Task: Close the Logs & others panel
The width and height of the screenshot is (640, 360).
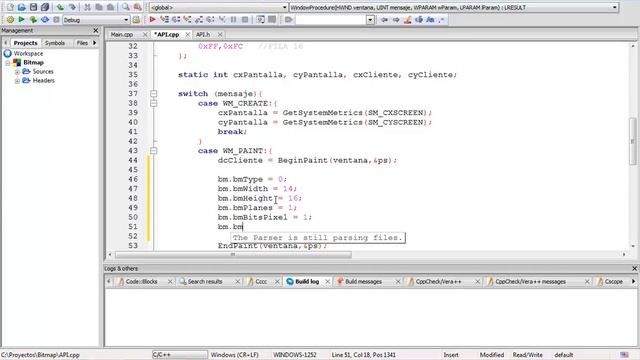Action: tap(634, 269)
